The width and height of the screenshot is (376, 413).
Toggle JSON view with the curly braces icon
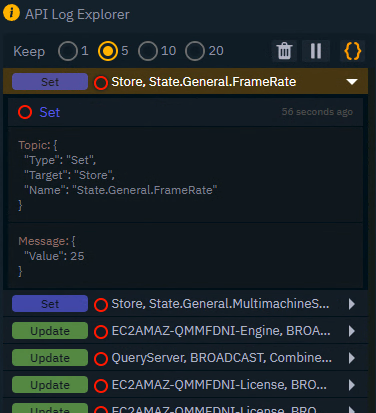click(352, 51)
